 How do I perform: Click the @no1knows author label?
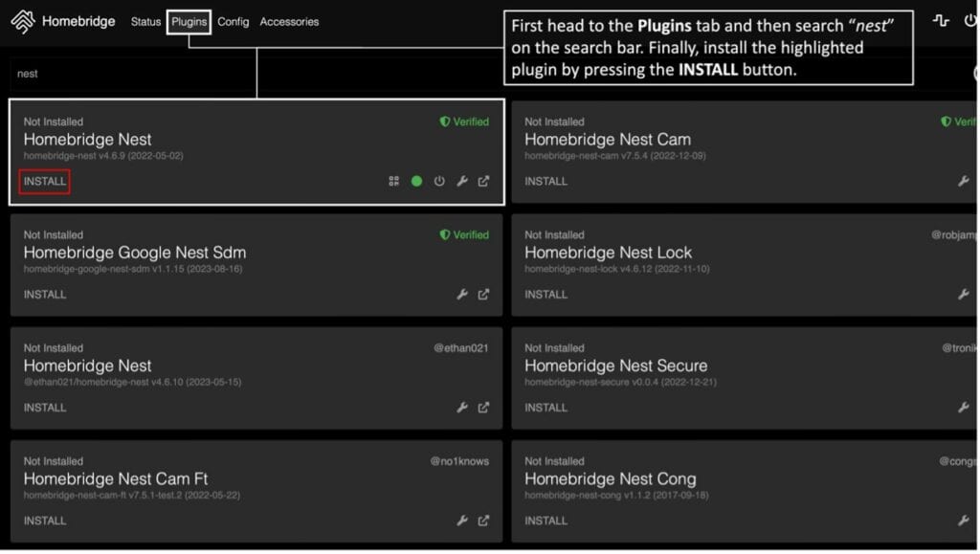[459, 461]
